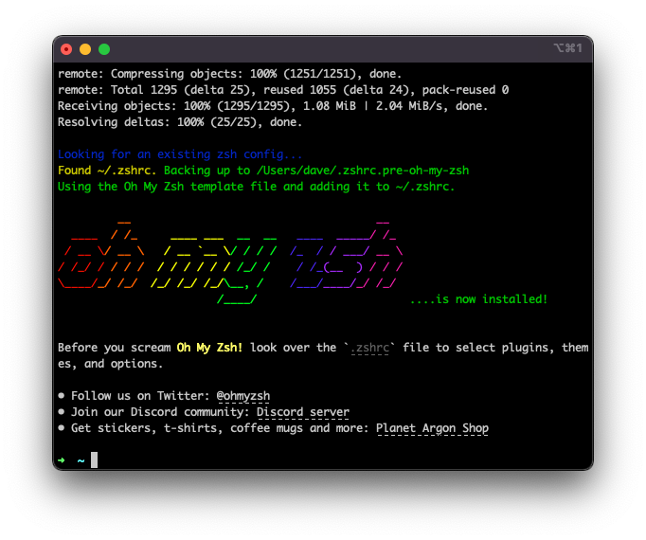
Task: Click the 'Looking for an existing zsh config...' line
Action: tap(180, 154)
